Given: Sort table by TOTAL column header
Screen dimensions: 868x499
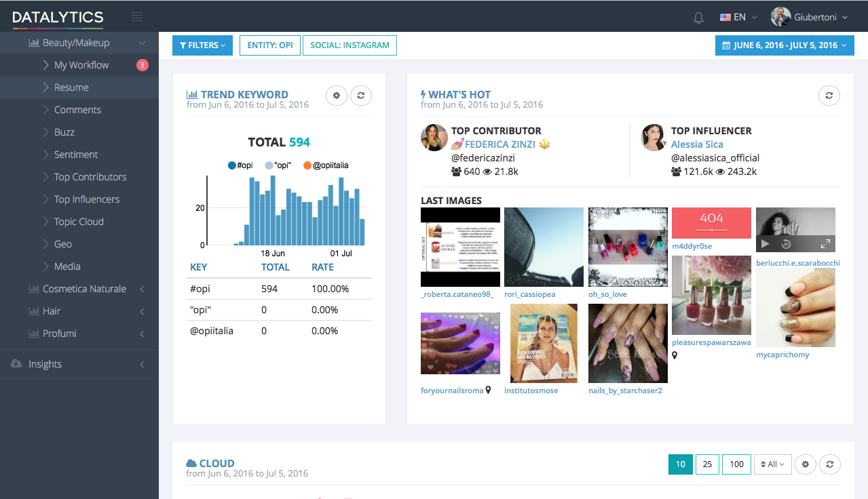Looking at the screenshot, I should pos(276,267).
